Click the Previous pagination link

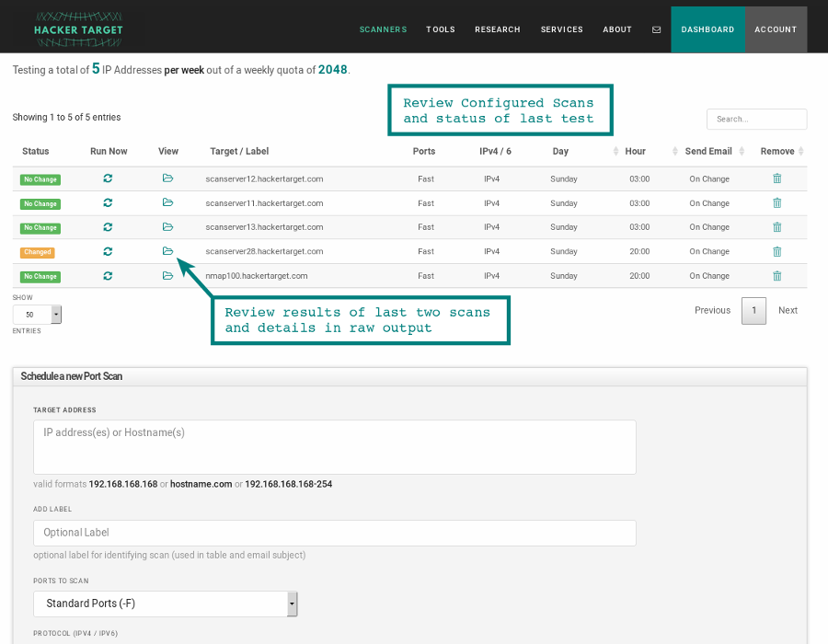(712, 310)
